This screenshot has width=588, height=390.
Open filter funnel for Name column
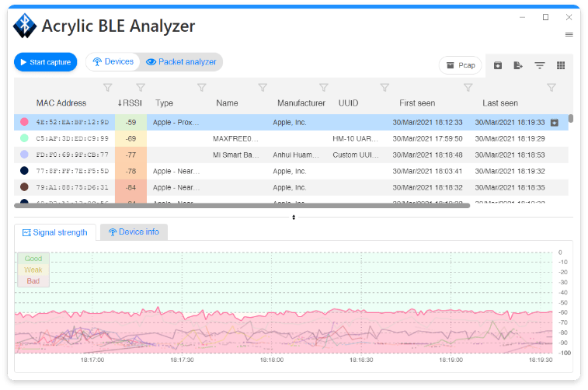pos(263,87)
